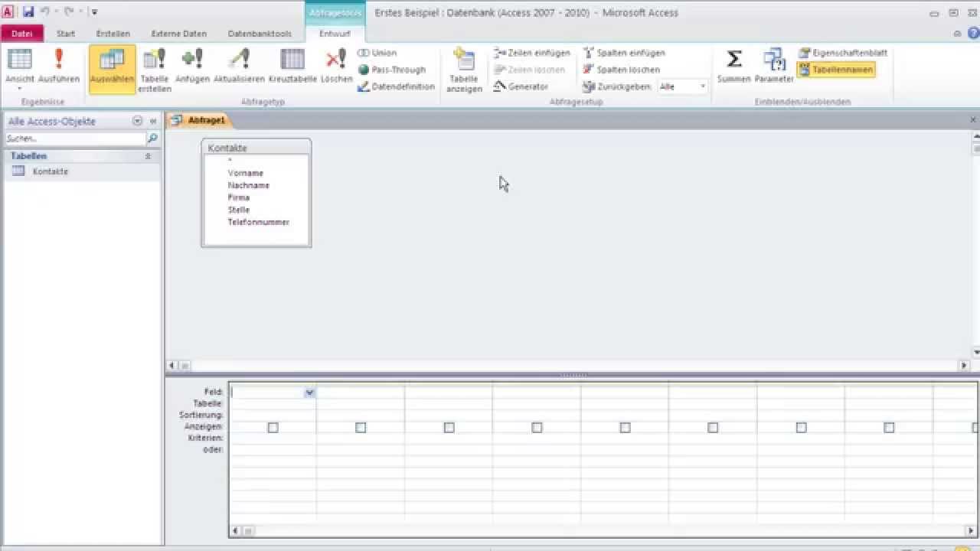Select asterisk all-fields entry in Kontakte
This screenshot has width=980, height=551.
point(230,161)
